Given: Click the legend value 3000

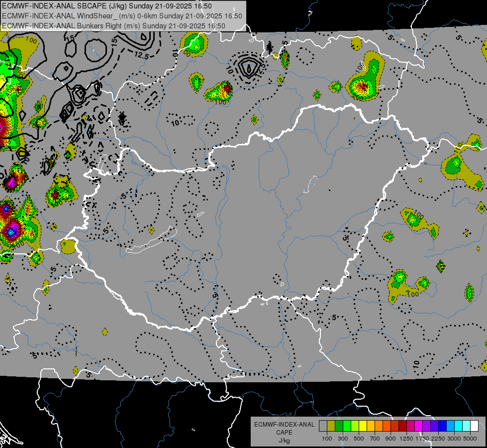Looking at the screenshot, I should click(x=454, y=439).
